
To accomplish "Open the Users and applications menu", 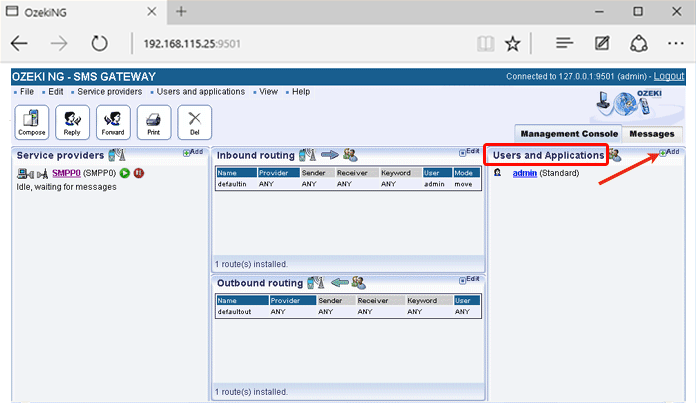I will tap(200, 92).
